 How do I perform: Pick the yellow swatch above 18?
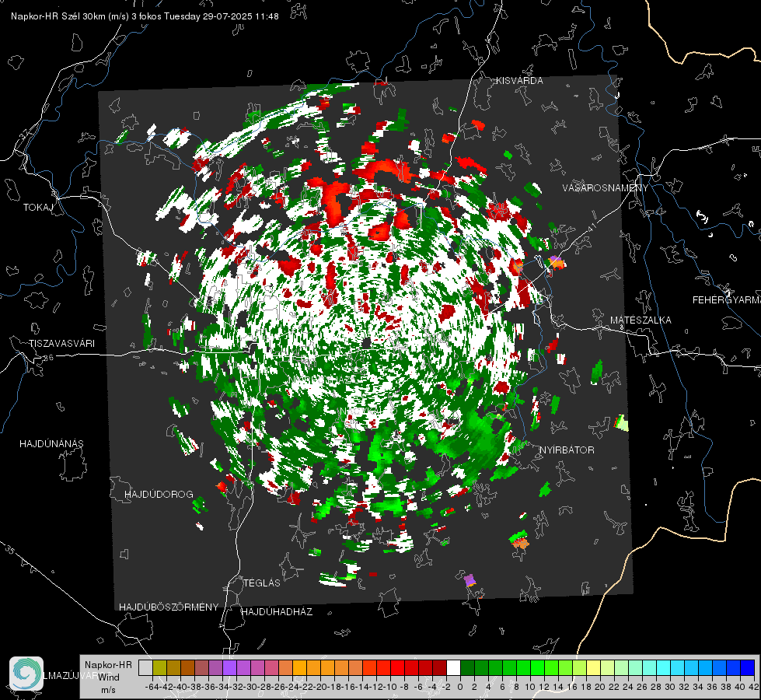pyautogui.click(x=594, y=667)
